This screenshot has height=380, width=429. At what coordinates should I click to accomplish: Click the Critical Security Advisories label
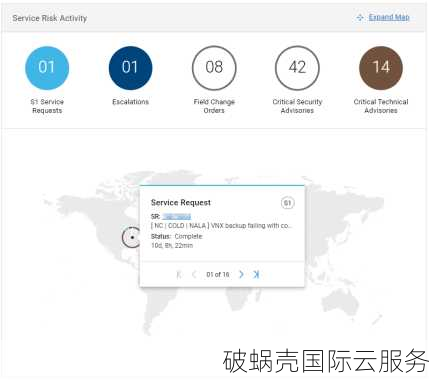click(297, 106)
